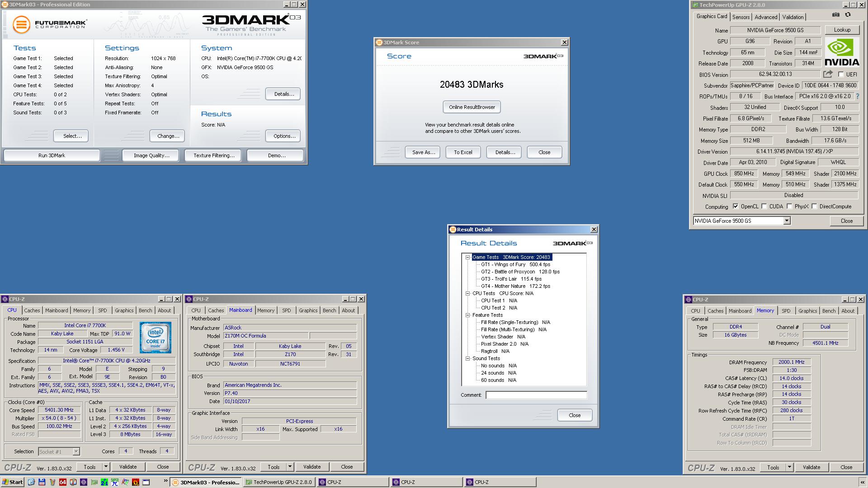868x488 pixels.
Task: Expand the quick launch overflow chevron
Action: pos(165,481)
